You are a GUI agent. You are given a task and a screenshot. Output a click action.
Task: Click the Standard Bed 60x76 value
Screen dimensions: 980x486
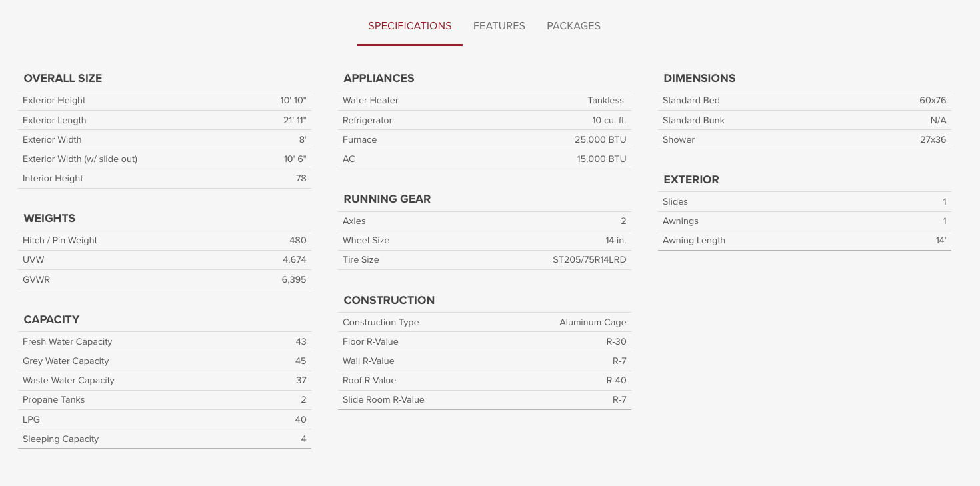click(933, 101)
